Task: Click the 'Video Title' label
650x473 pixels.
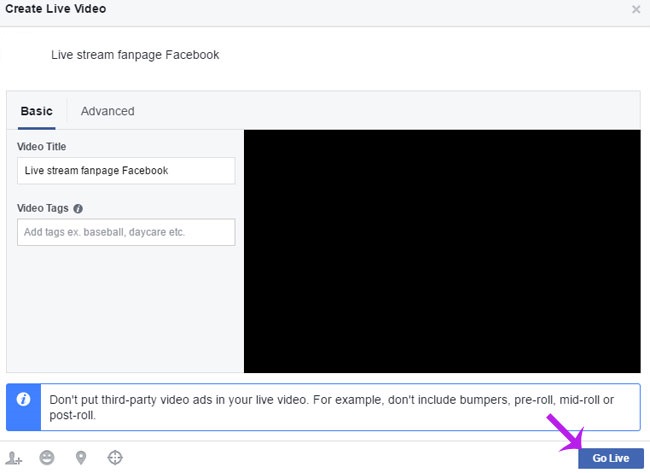Action: [x=41, y=147]
